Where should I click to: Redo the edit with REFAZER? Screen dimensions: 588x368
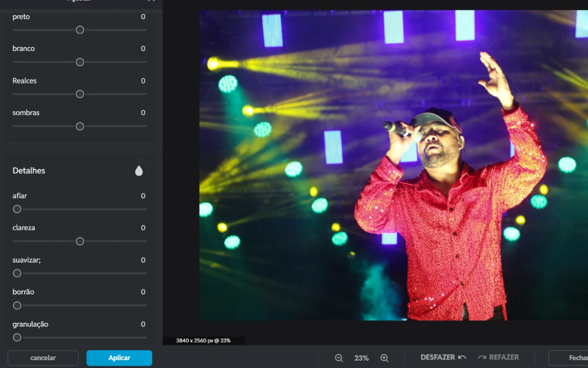tap(498, 358)
